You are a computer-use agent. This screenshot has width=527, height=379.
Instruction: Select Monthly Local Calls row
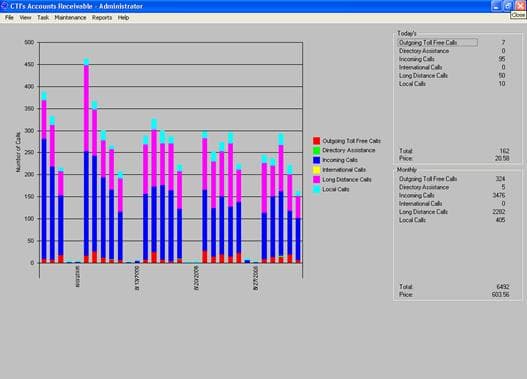coord(452,220)
